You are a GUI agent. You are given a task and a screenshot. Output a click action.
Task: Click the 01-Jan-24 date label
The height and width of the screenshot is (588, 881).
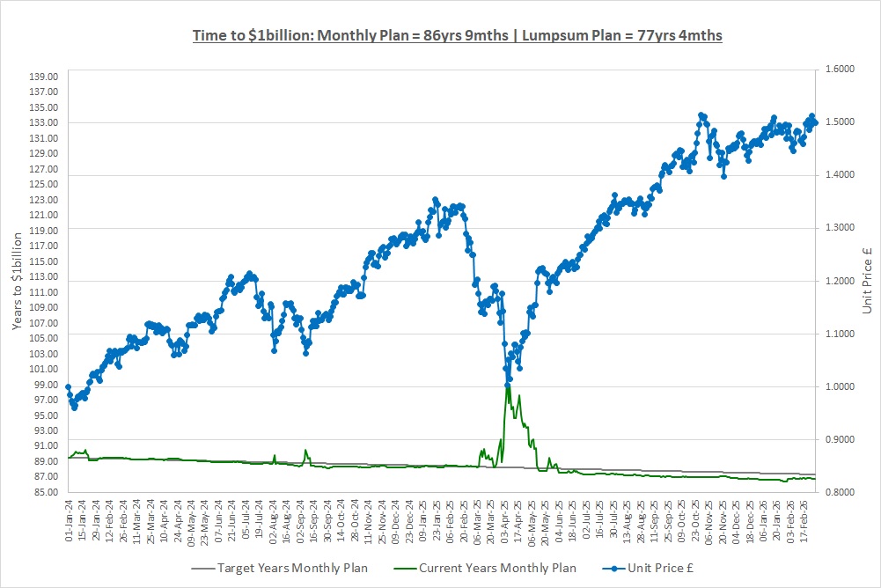click(x=69, y=519)
